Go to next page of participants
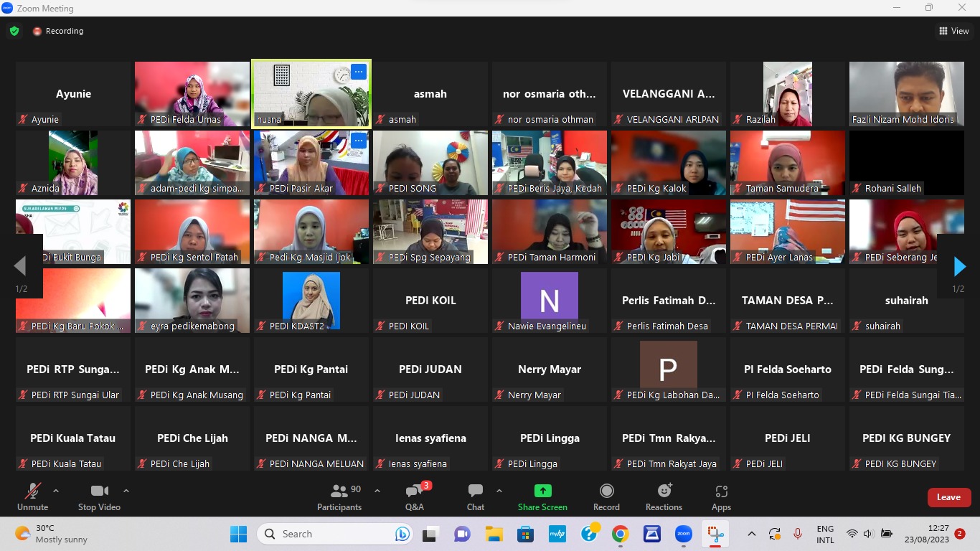This screenshot has height=551, width=980. [959, 267]
